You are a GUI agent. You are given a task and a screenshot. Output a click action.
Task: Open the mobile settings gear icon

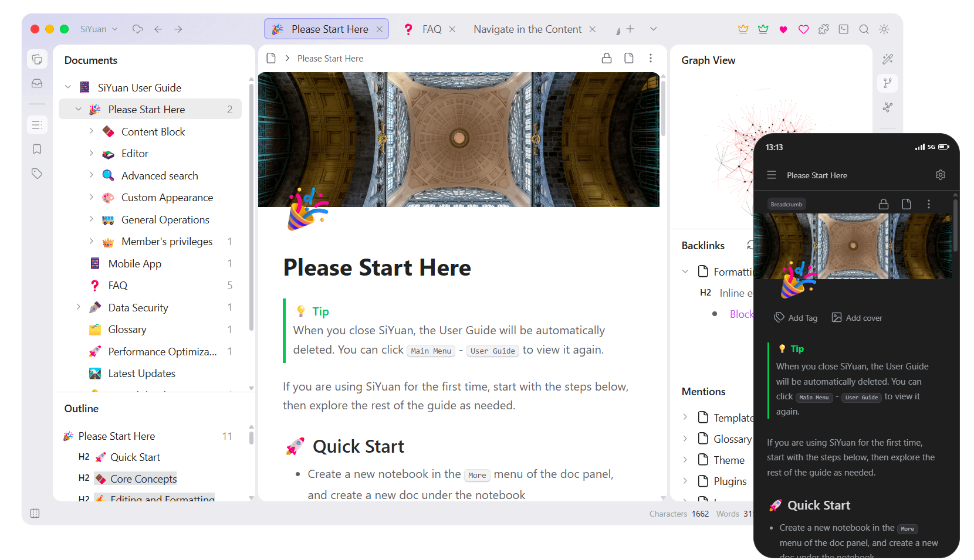coord(941,175)
